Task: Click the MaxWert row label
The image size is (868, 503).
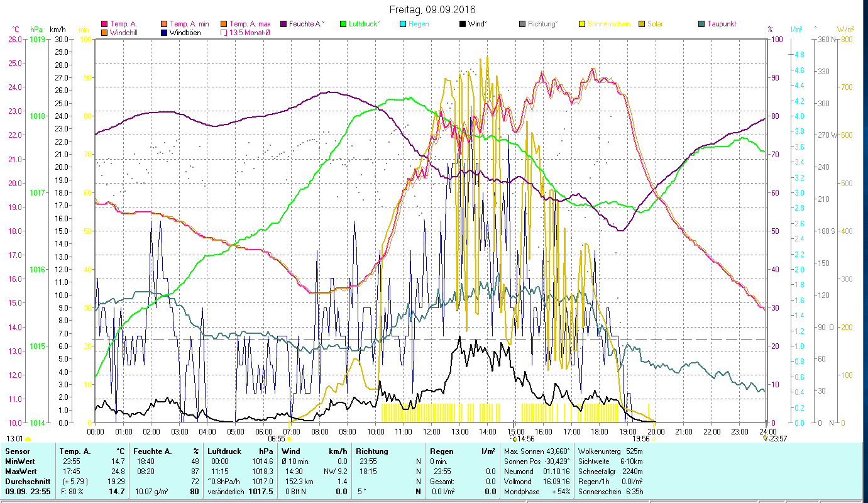Action: tap(21, 471)
